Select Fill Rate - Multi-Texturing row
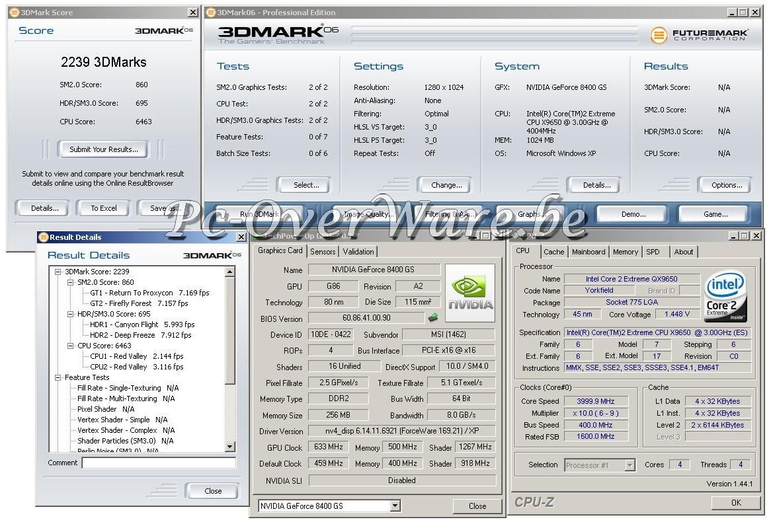769x532 pixels. coord(126,399)
